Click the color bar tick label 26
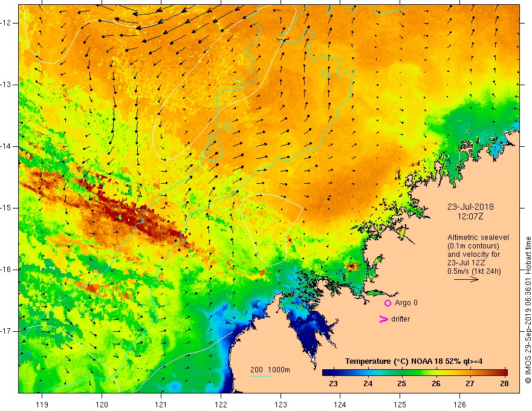Image resolution: width=532 pixels, height=411 pixels. click(x=436, y=384)
